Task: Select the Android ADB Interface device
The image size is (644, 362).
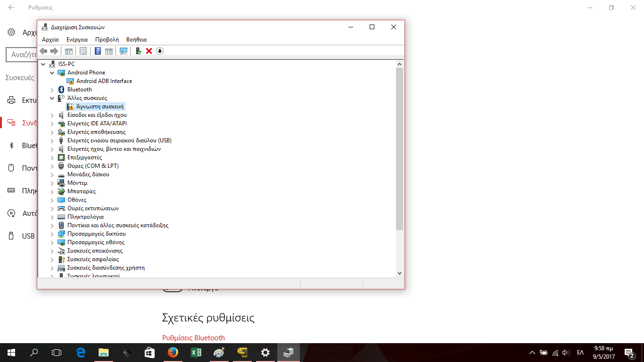Action: (x=104, y=81)
